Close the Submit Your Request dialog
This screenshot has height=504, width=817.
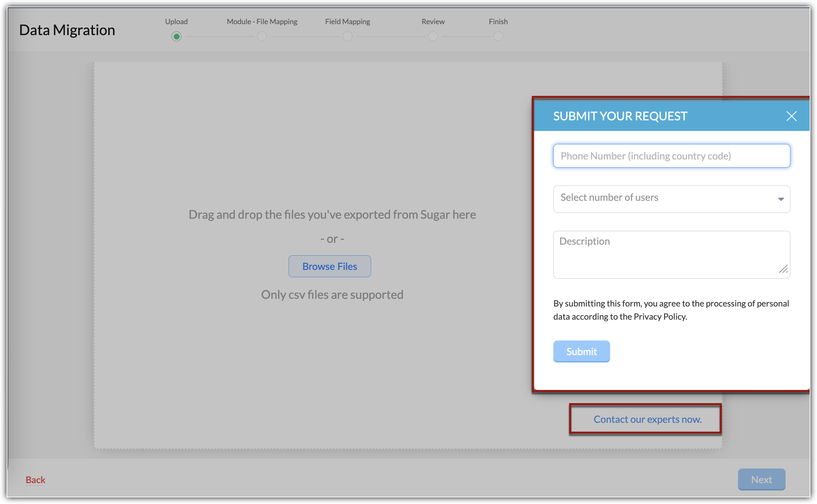point(791,116)
